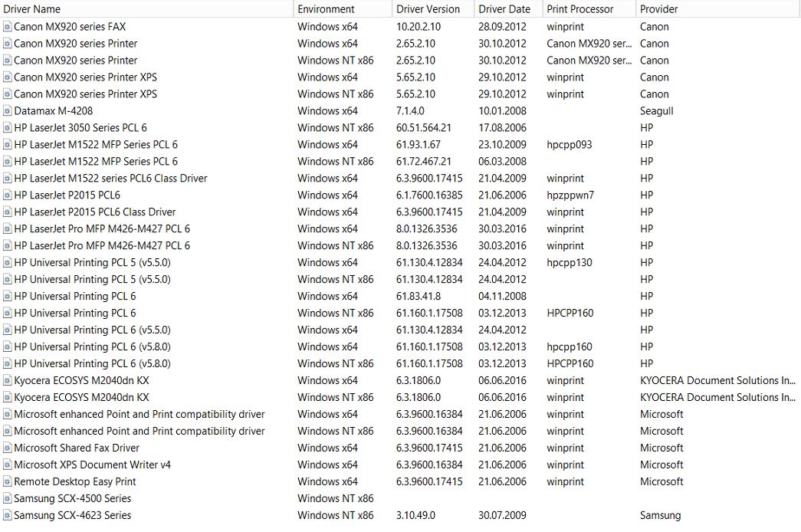
Task: Click the icon for Canon MX920 series Printer, Windows NT x86
Action: pyautogui.click(x=7, y=61)
